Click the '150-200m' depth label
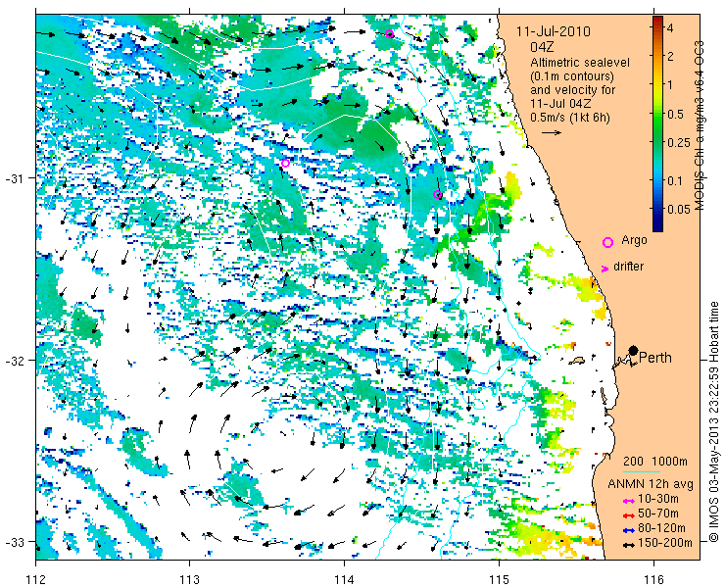 click(x=665, y=543)
